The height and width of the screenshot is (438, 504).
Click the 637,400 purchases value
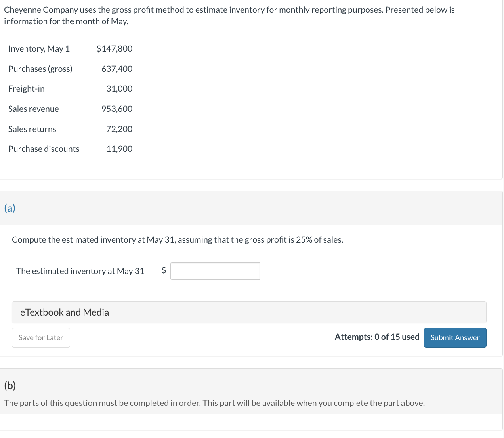coord(117,69)
